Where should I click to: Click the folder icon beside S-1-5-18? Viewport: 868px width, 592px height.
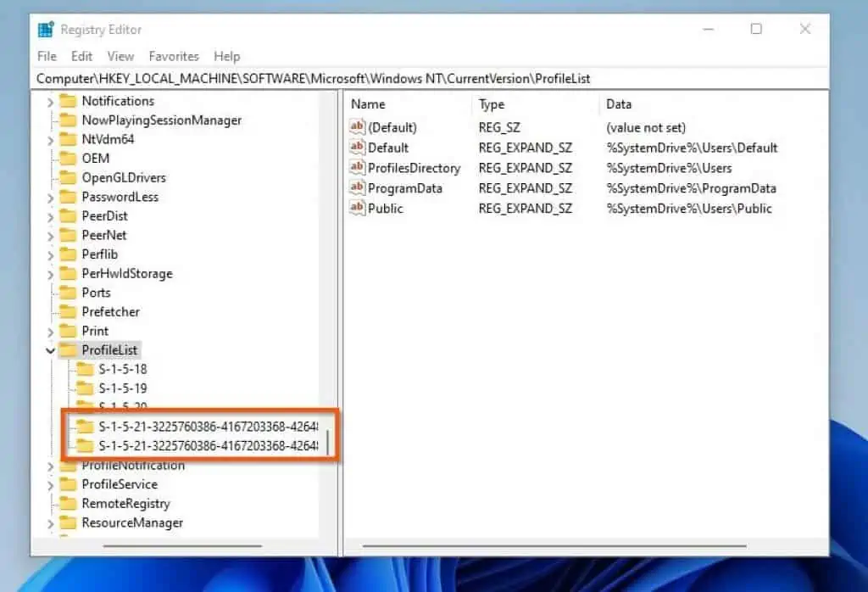tap(85, 369)
